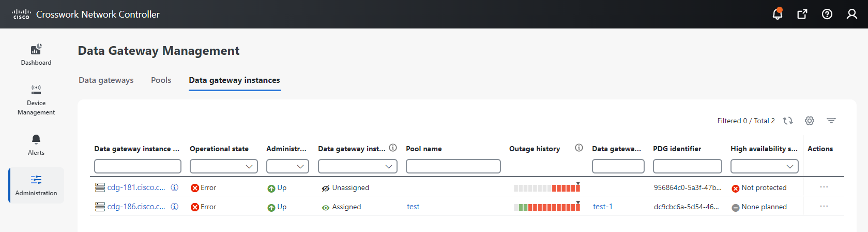This screenshot has width=868, height=232.
Task: Click Data Gateway Management heading
Action: (x=159, y=51)
